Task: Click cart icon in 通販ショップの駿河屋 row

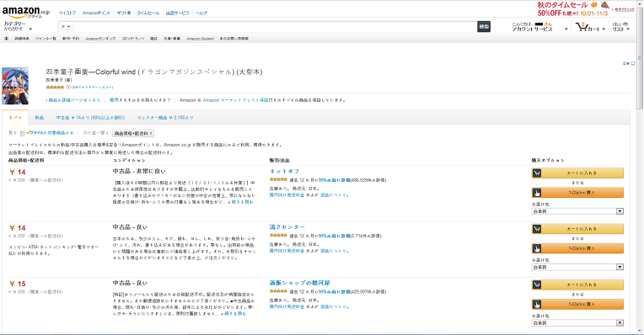Action: coord(537,284)
